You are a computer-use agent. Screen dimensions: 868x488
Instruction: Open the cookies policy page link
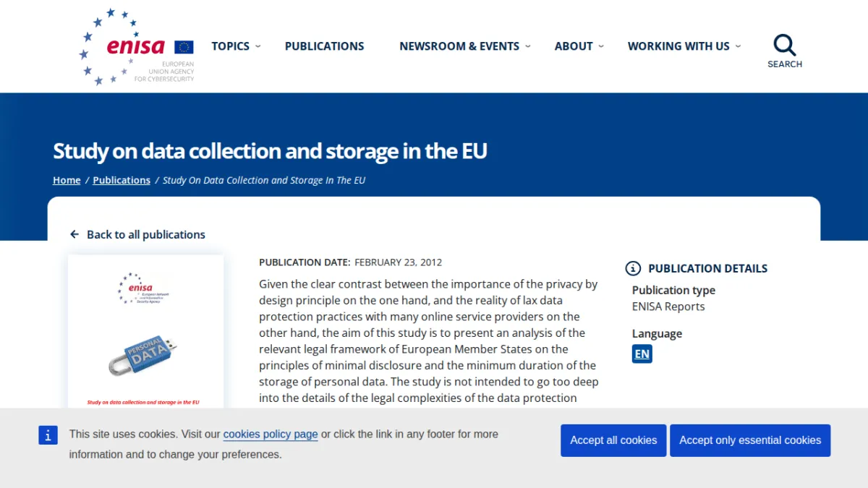(271, 435)
